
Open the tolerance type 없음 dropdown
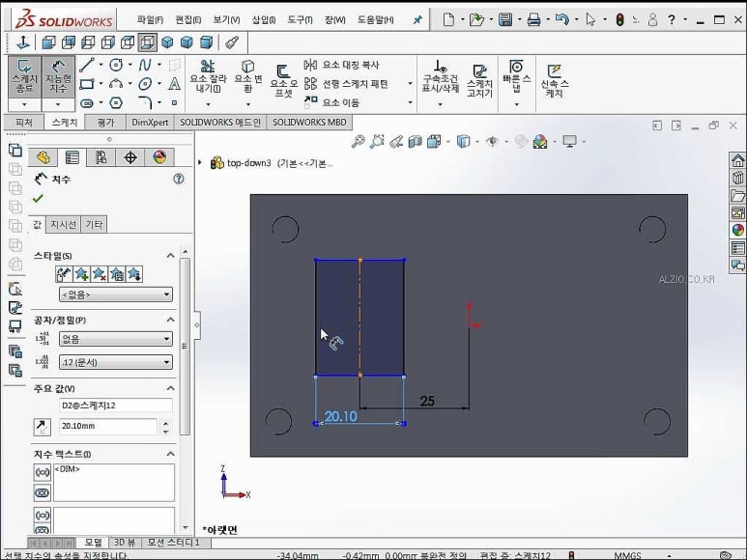coord(116,339)
